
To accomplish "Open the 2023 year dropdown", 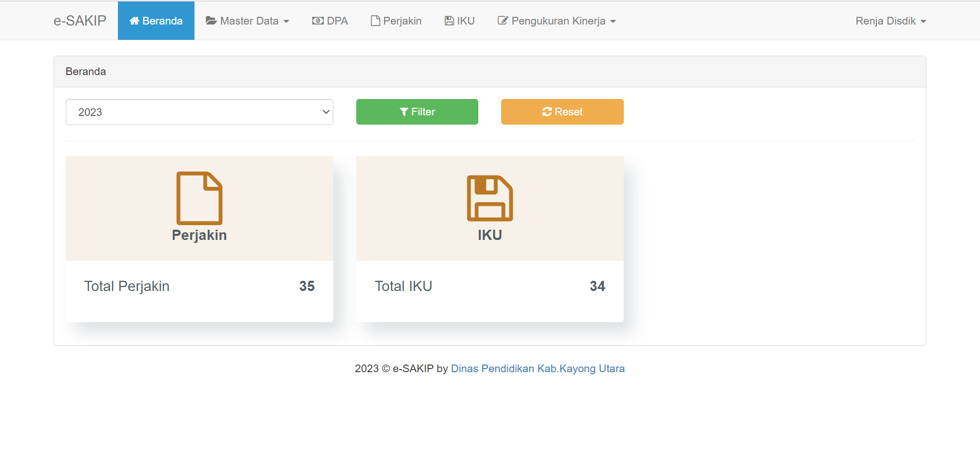I will (x=199, y=112).
